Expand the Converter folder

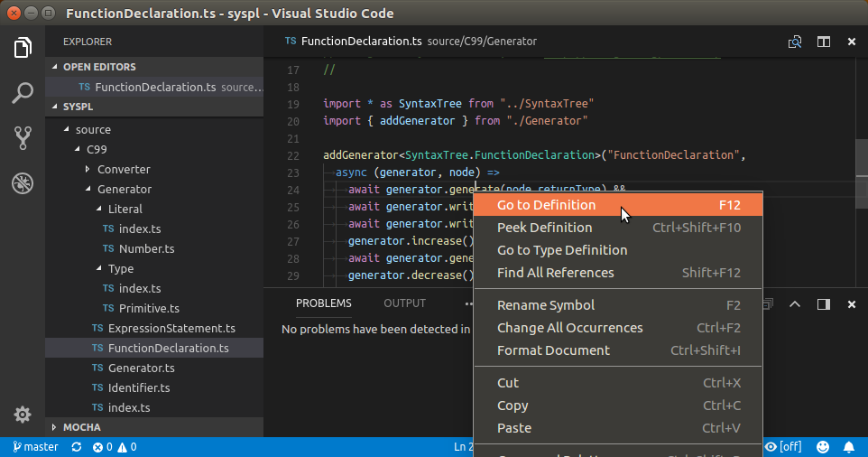coord(123,170)
